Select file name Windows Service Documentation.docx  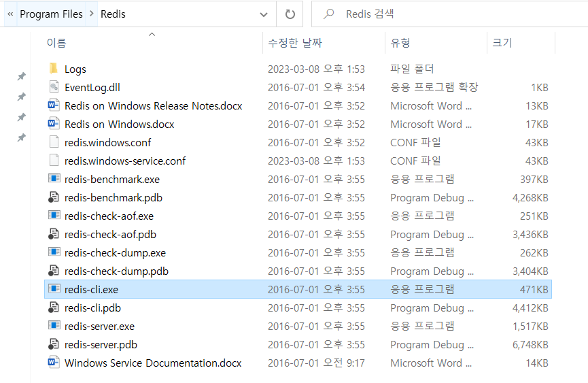tap(153, 363)
